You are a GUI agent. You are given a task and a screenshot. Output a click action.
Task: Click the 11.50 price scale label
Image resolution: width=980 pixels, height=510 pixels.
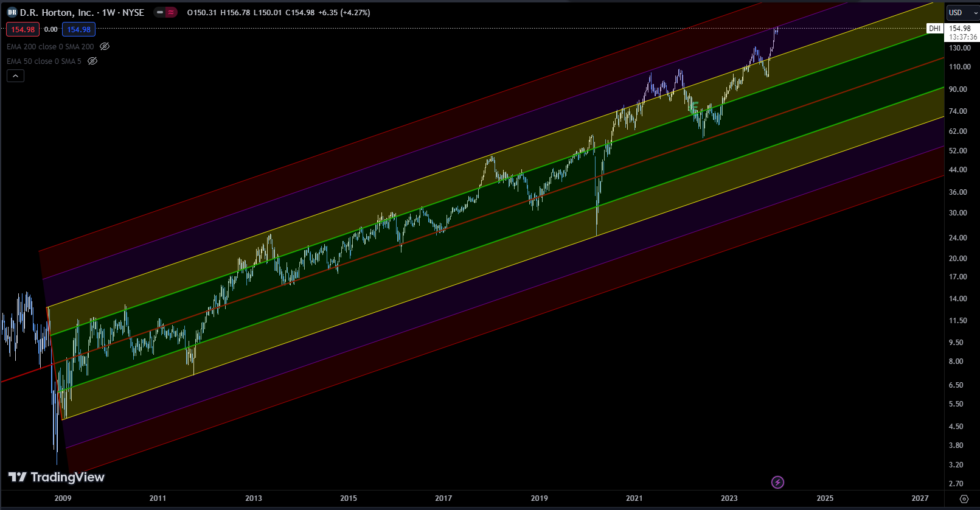coord(958,321)
